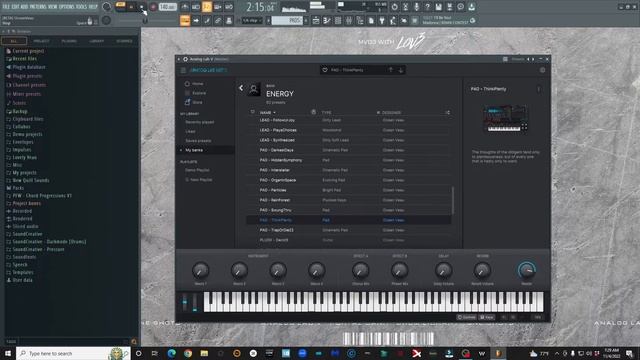Image resolution: width=640 pixels, height=360 pixels.
Task: Open undo history icon in top toolbar
Action: (394, 7)
